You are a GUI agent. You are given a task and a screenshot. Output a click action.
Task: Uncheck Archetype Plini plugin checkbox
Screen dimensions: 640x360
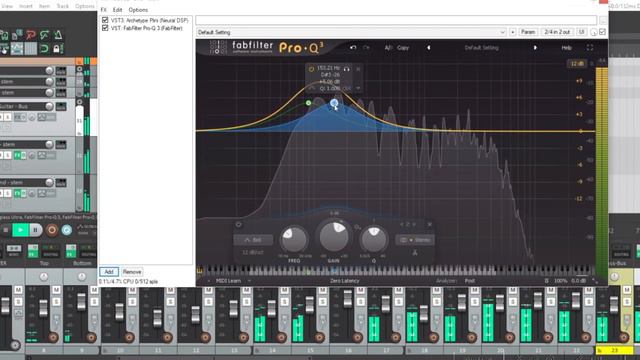(105, 20)
